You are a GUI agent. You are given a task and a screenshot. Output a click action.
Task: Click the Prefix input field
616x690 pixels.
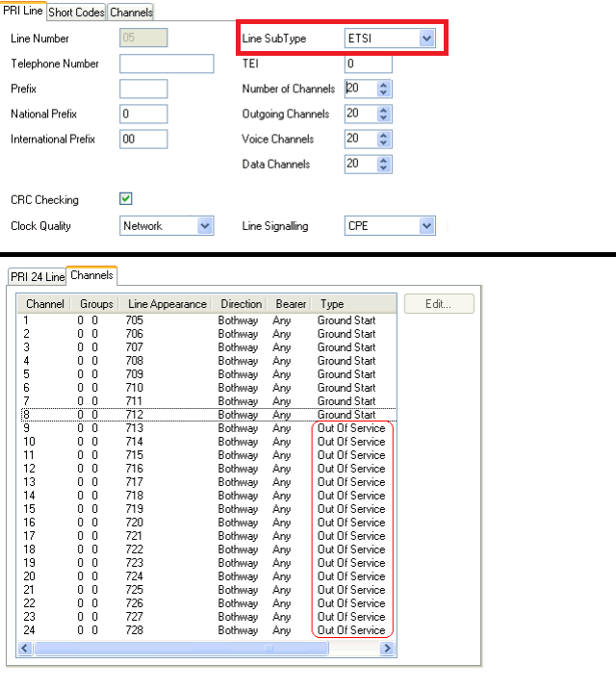(143, 89)
